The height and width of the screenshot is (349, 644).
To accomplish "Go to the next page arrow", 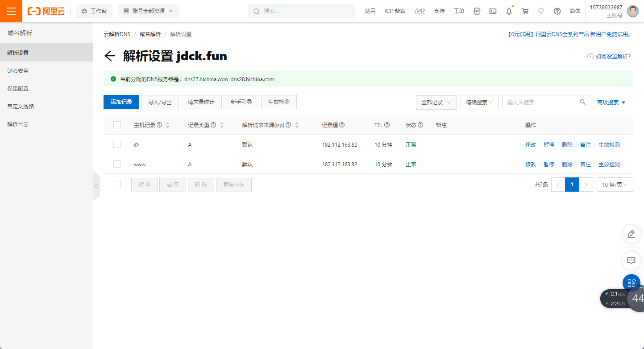I will click(x=586, y=185).
